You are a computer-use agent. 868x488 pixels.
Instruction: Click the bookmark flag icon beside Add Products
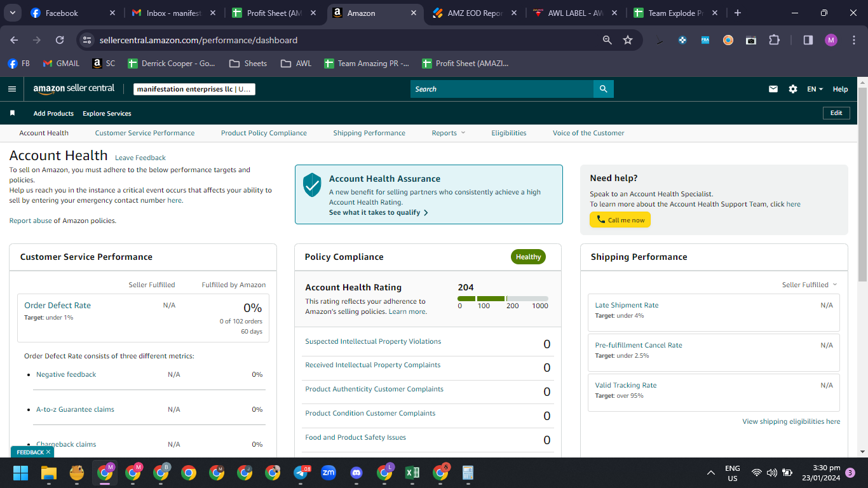[x=12, y=113]
